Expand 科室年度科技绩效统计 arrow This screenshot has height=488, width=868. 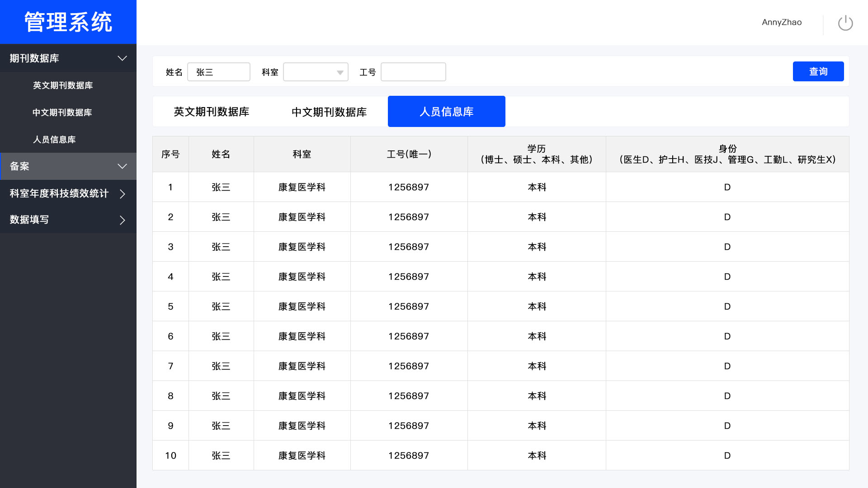(122, 194)
